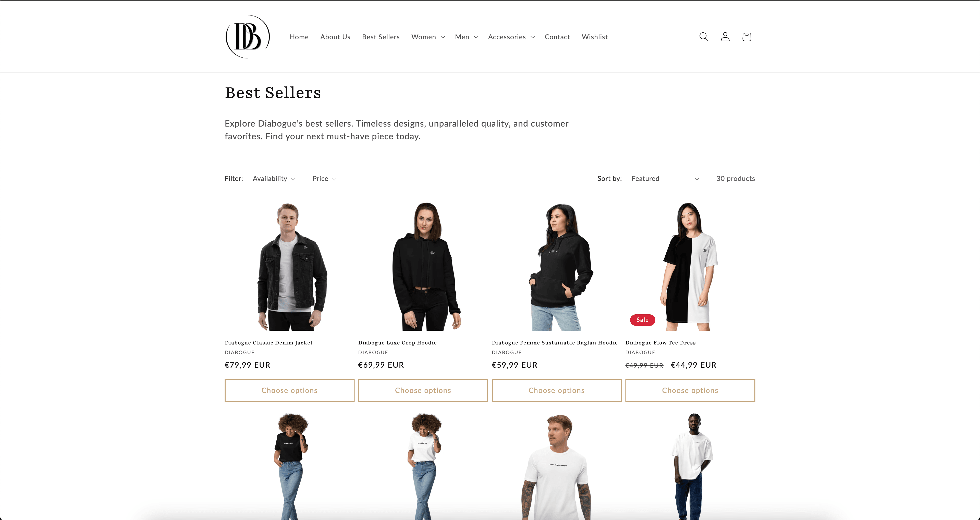
Task: Choose options for Flow Tee Dress
Action: (690, 390)
